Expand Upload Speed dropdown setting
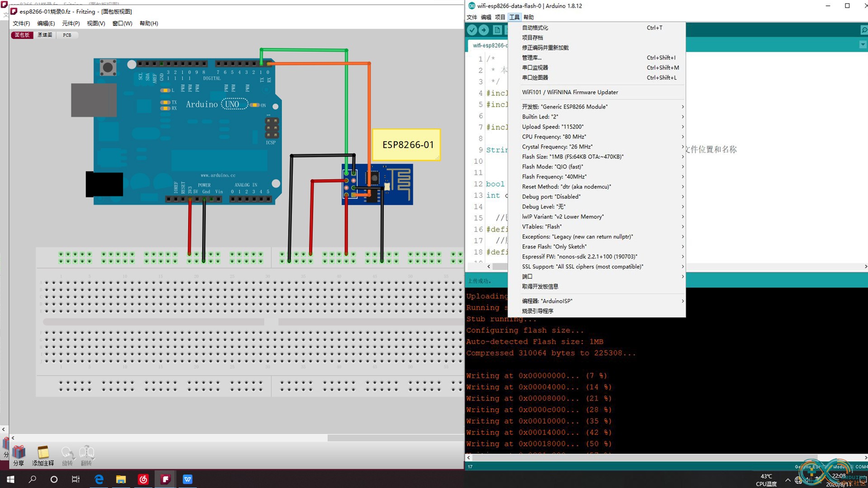Viewport: 868px width, 488px height. point(601,127)
